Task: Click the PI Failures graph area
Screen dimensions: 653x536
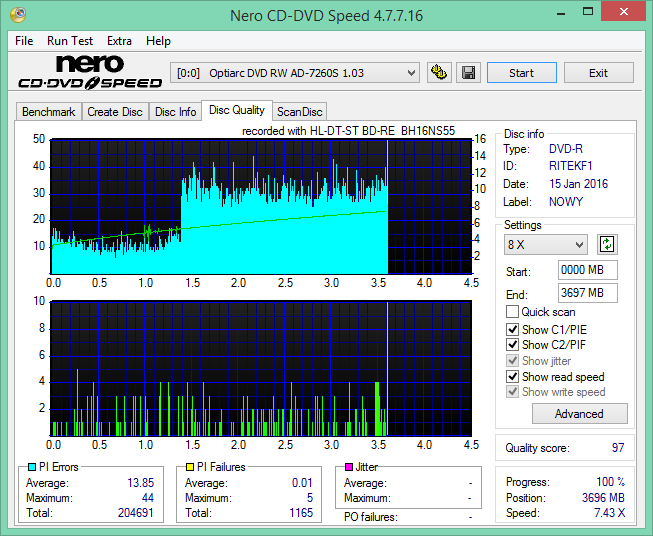Action: [261, 369]
